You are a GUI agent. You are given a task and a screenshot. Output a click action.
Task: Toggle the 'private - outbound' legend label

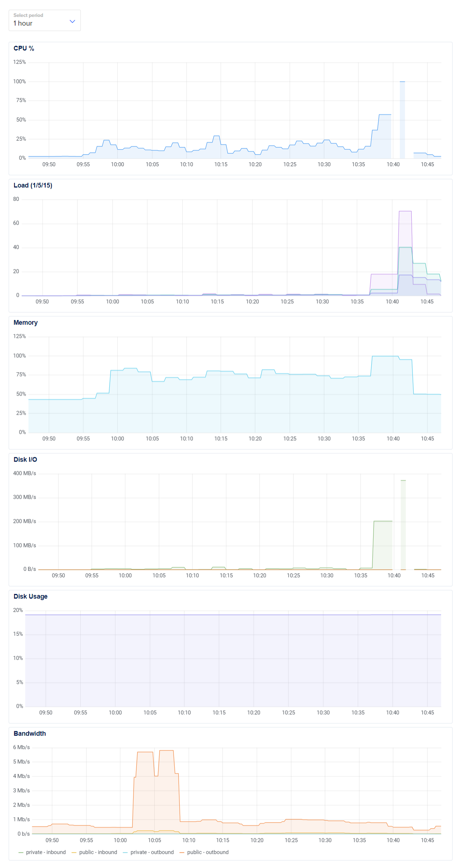(152, 852)
